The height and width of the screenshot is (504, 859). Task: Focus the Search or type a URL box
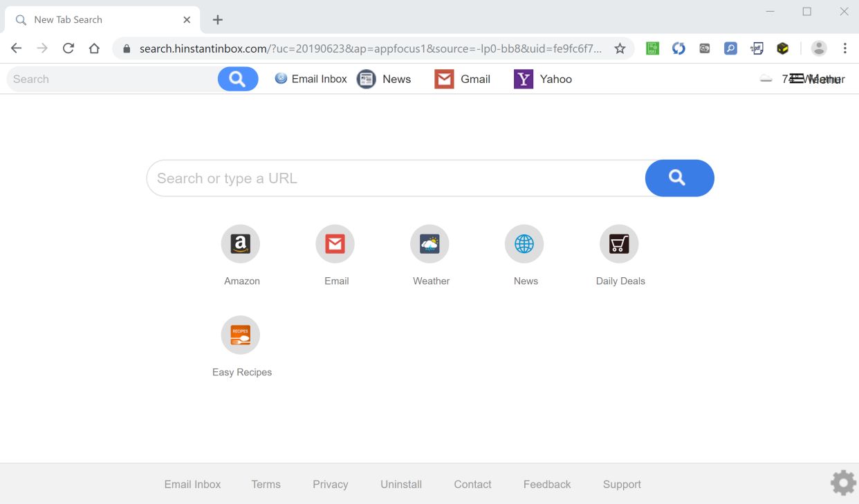(x=396, y=178)
